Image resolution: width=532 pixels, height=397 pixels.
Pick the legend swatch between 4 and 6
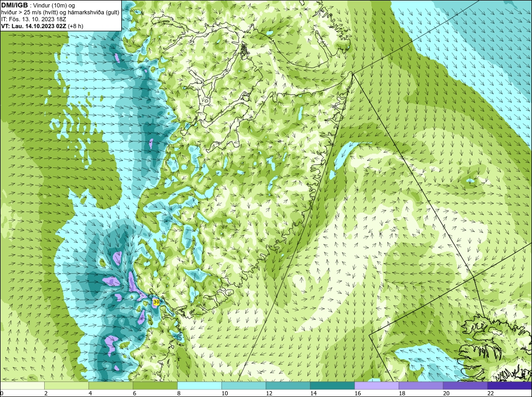111,386
